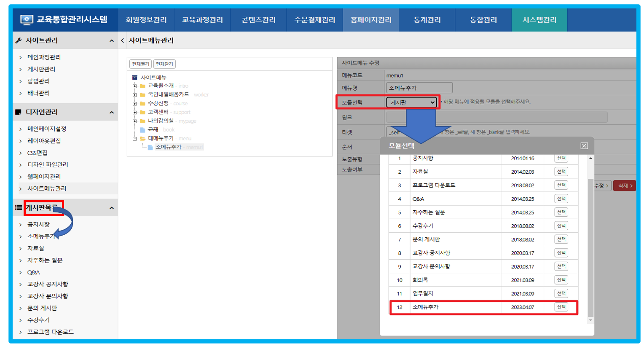Open the 모듈선택 게시판 dropdown
Image resolution: width=644 pixels, height=349 pixels.
(x=412, y=102)
